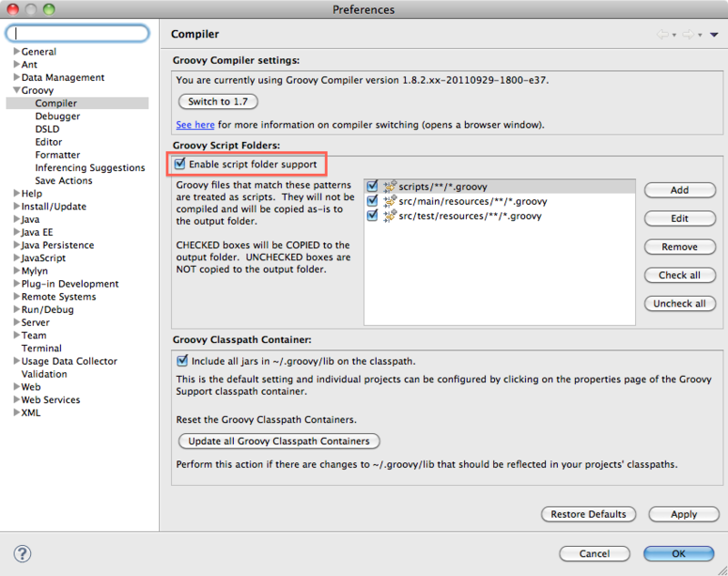728x576 pixels.
Task: Expand the JavaScript tree node
Action: click(16, 258)
